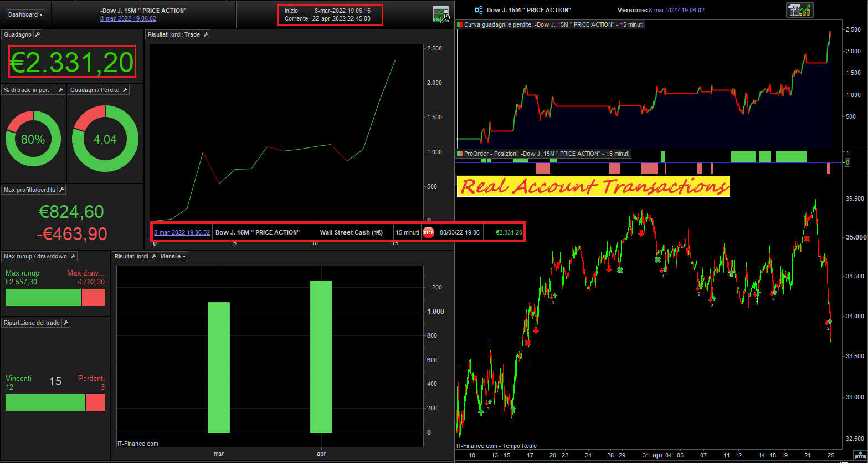Click the Risultati lordi: Trade panel label
Viewport: 868px width, 463px height.
click(x=174, y=34)
